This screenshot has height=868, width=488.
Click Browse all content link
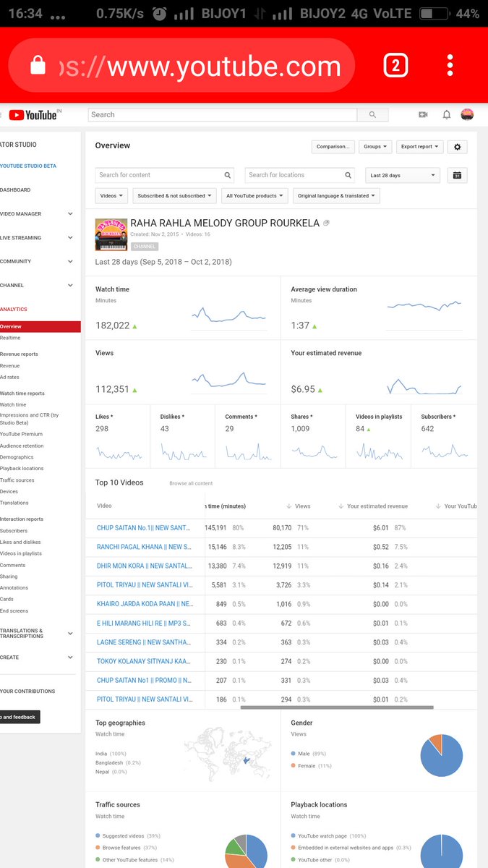(x=191, y=483)
